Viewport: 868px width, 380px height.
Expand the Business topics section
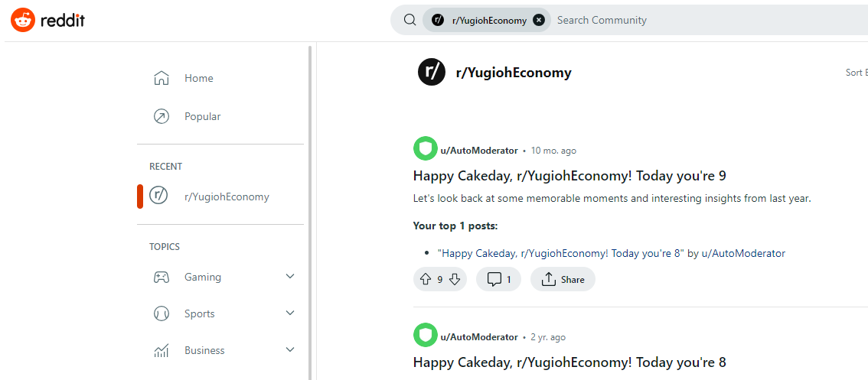pyautogui.click(x=290, y=350)
